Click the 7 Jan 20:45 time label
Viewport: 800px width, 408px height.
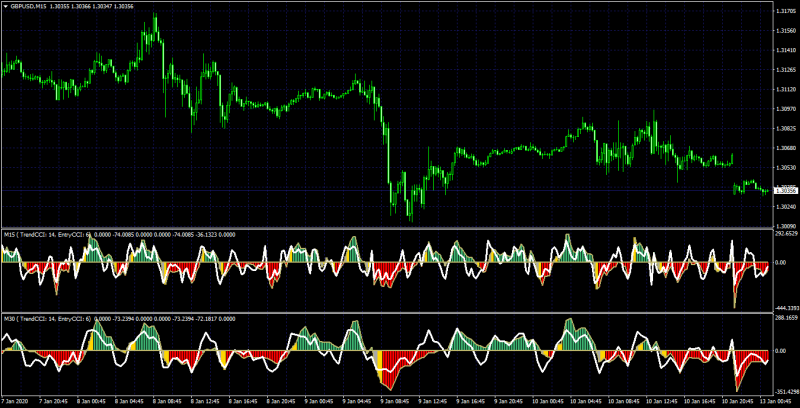[x=55, y=402]
